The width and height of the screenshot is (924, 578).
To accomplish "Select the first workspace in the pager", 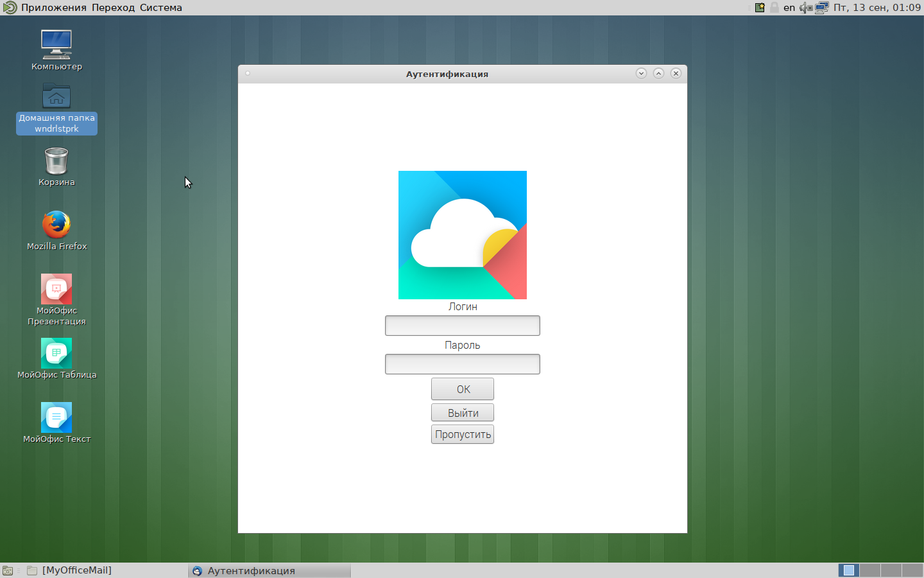I will tap(849, 570).
